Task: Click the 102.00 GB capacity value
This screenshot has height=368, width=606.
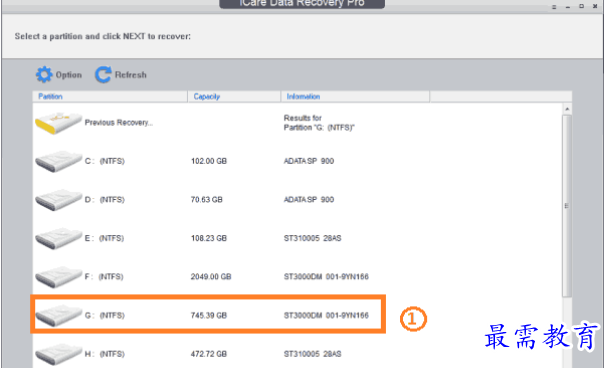Action: [x=209, y=161]
